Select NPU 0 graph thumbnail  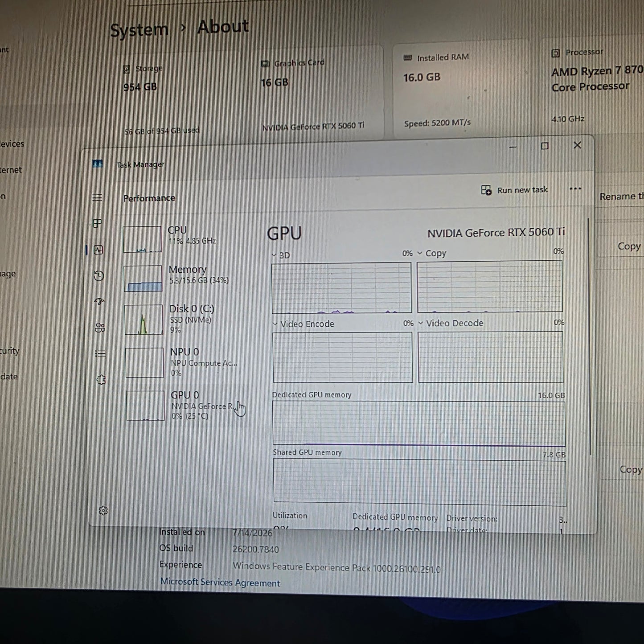point(145,363)
